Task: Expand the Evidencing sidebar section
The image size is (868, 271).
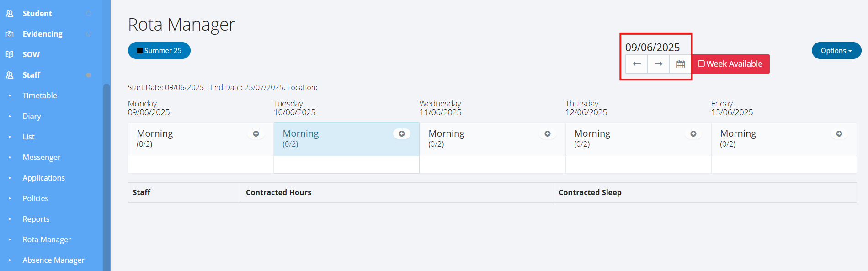Action: point(43,34)
